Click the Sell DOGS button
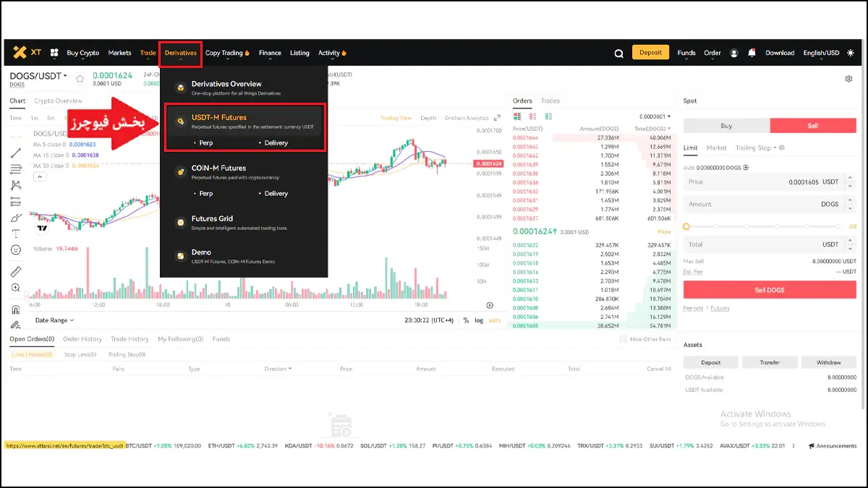 (x=770, y=290)
